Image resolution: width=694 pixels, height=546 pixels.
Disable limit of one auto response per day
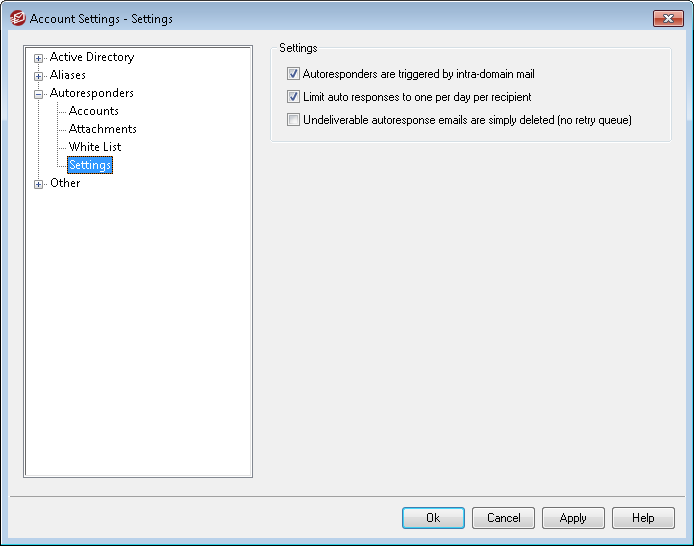[x=293, y=97]
